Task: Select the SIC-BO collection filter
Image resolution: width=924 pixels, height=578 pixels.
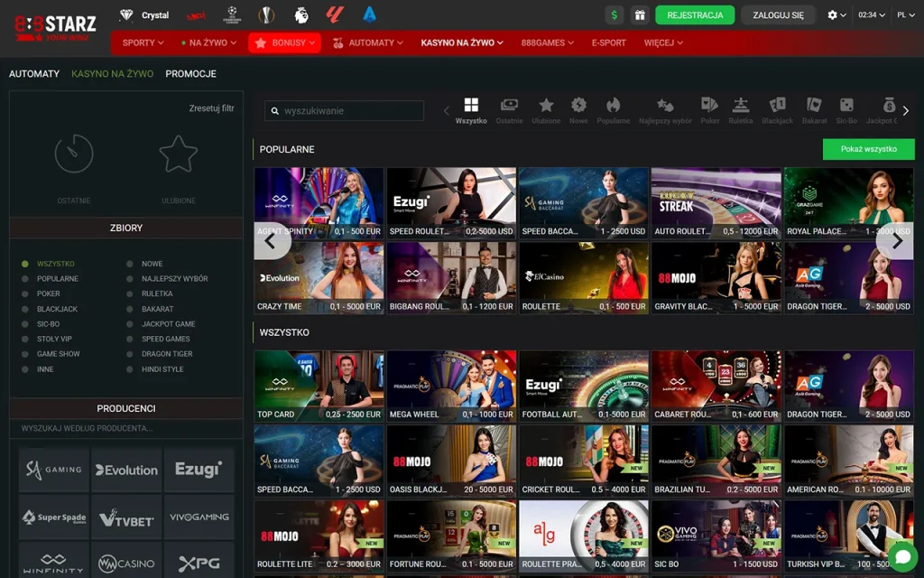Action: click(x=41, y=324)
